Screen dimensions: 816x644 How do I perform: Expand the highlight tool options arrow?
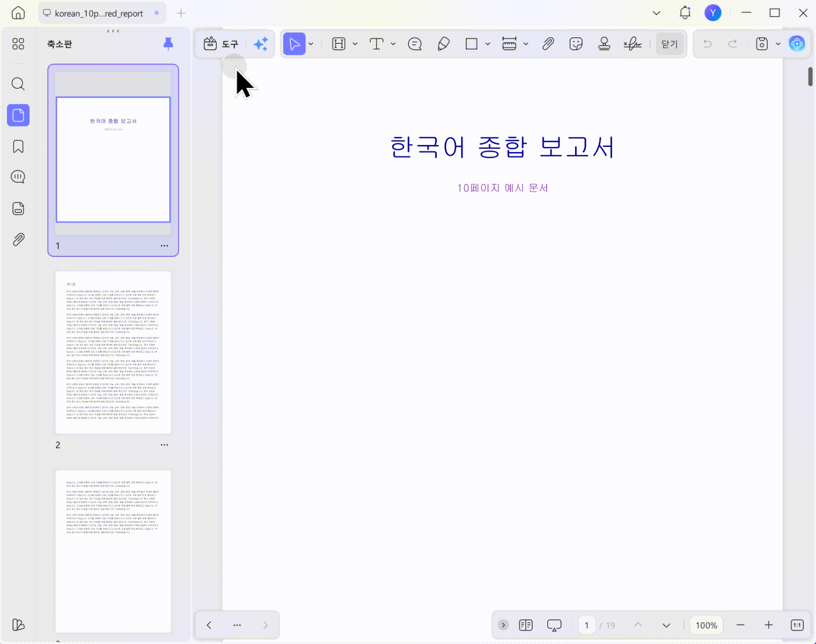pyautogui.click(x=355, y=44)
